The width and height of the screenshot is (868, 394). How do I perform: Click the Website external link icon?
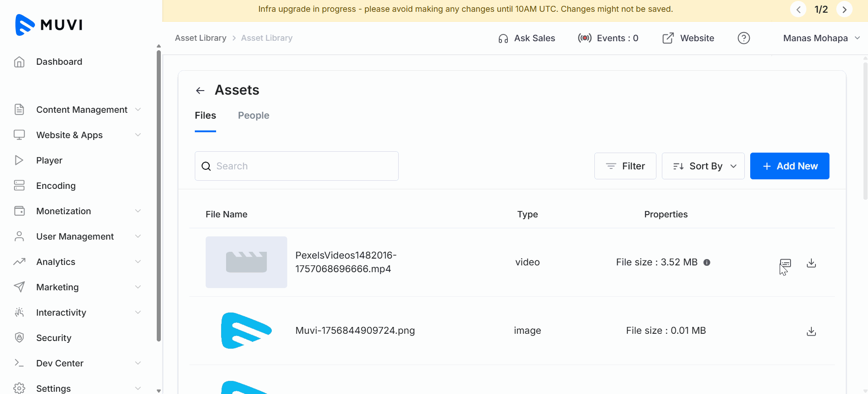(668, 38)
